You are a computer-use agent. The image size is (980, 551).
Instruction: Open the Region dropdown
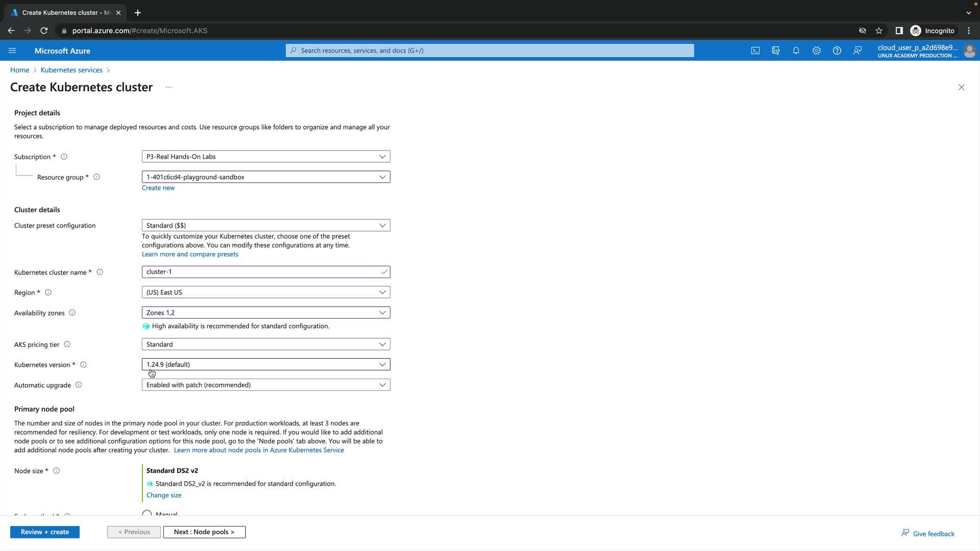tap(265, 292)
